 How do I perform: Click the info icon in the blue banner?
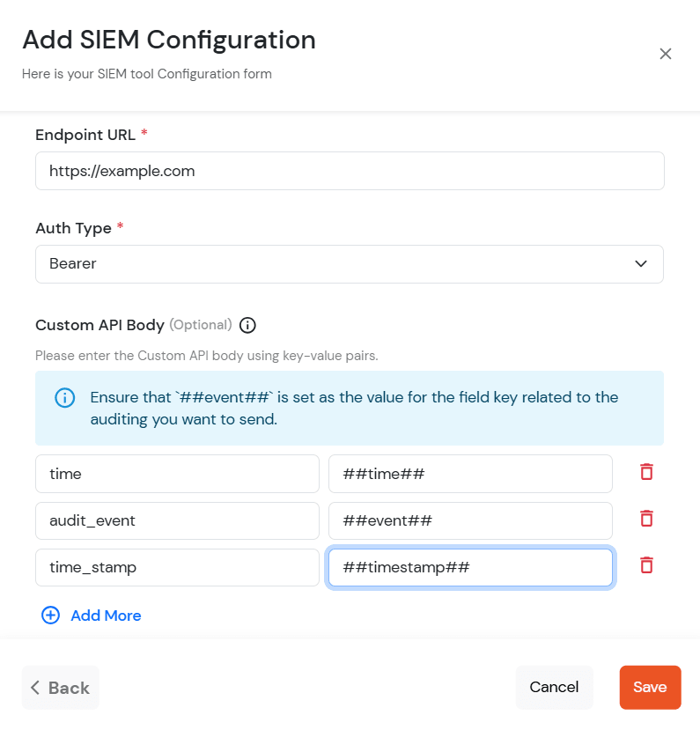[64, 397]
